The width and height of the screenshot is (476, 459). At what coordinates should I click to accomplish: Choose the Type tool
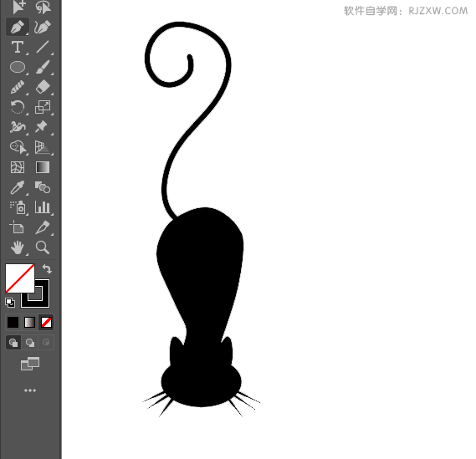pos(18,47)
